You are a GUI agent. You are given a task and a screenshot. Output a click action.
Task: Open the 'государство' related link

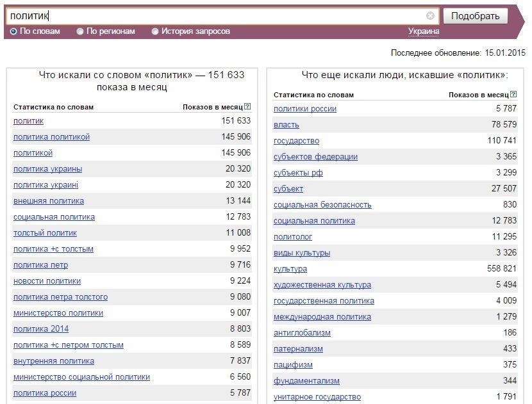[x=297, y=141]
